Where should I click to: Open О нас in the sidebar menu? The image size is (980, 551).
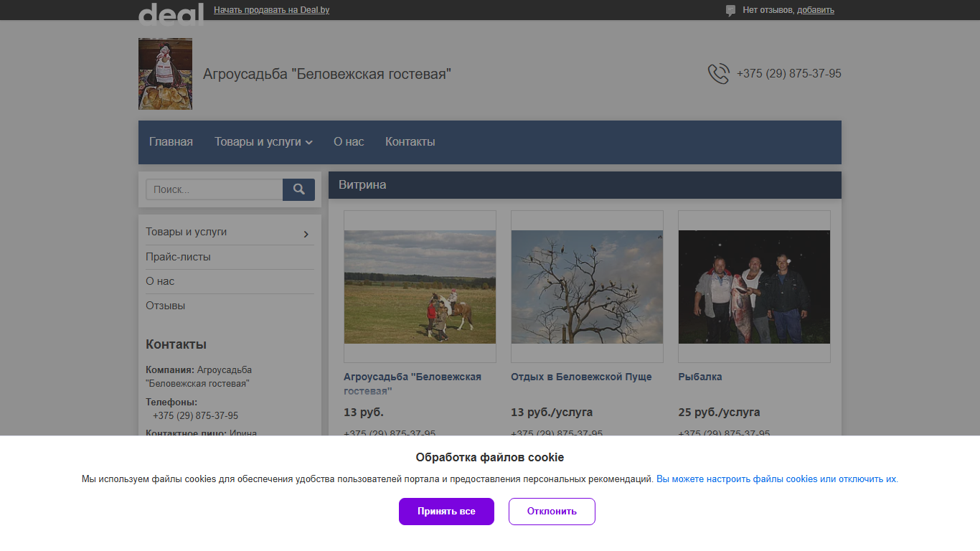160,281
